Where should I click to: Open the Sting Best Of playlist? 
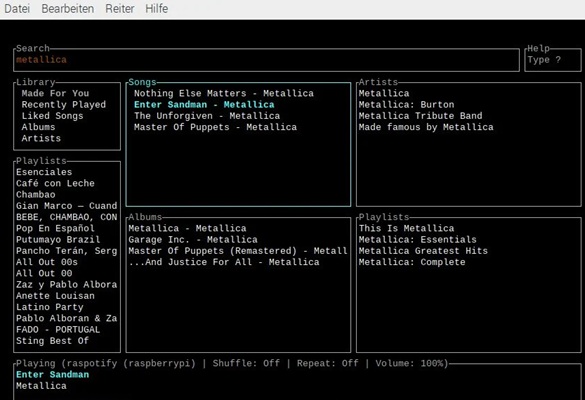click(x=52, y=341)
